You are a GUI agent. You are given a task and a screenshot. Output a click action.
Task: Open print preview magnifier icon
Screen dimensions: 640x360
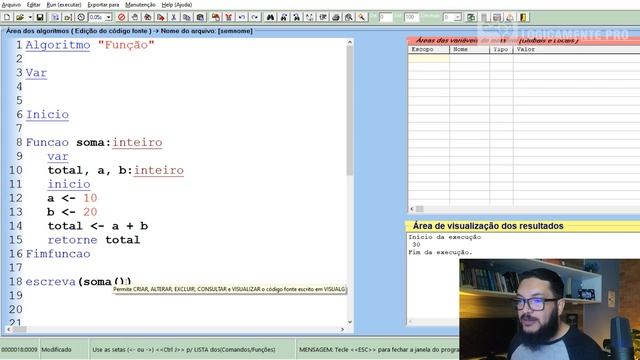pyautogui.click(x=349, y=17)
